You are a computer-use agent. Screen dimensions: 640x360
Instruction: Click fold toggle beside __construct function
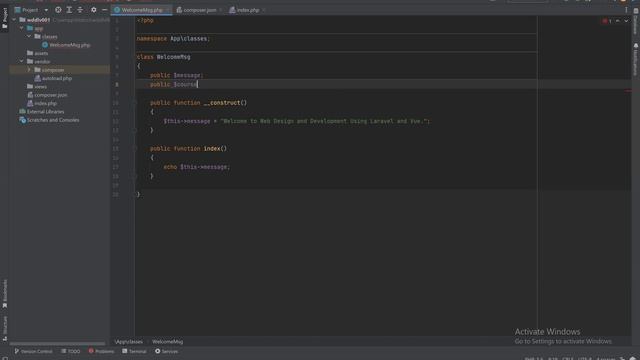pyautogui.click(x=134, y=102)
